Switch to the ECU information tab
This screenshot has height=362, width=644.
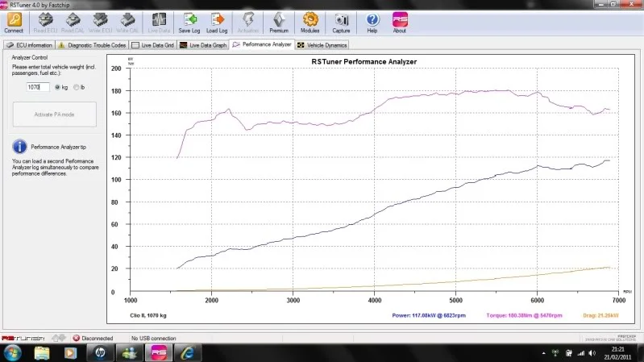pos(29,45)
